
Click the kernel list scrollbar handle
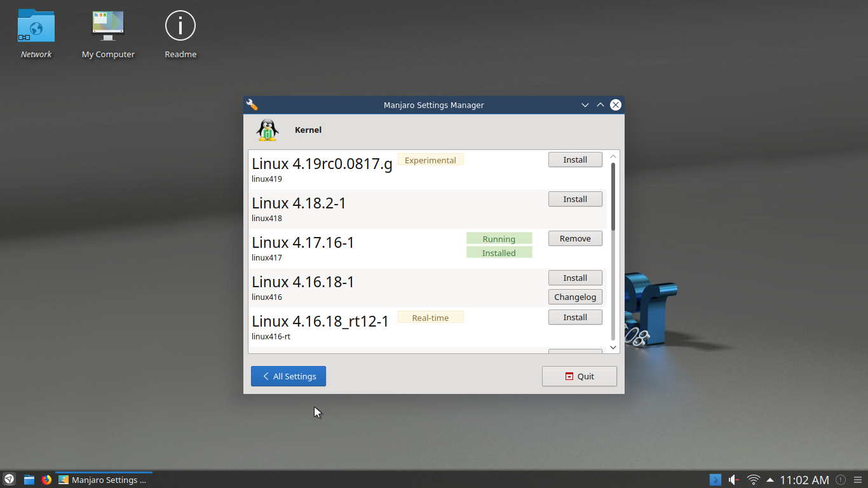(x=613, y=196)
